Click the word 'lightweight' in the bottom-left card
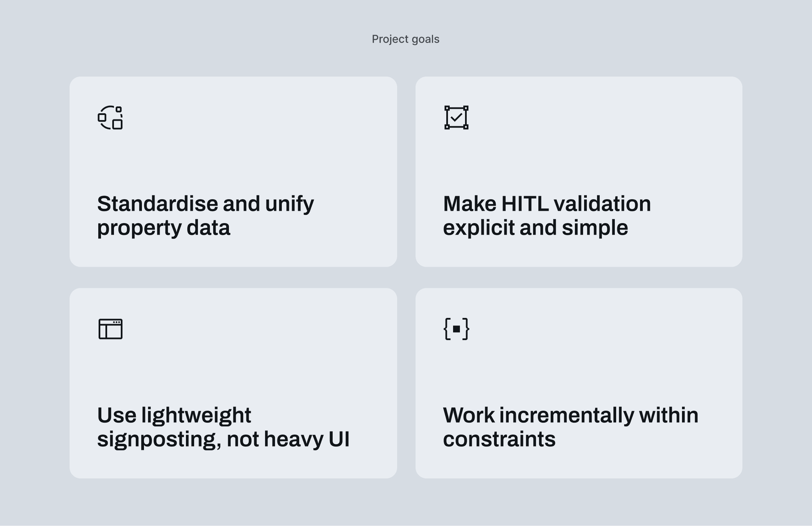Viewport: 812px width, 526px height. pyautogui.click(x=196, y=415)
